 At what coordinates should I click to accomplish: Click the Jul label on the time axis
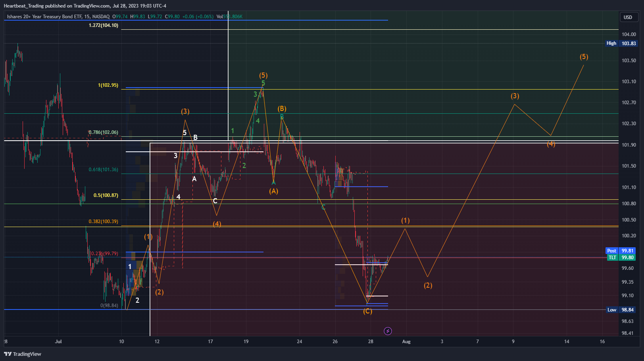(58, 342)
